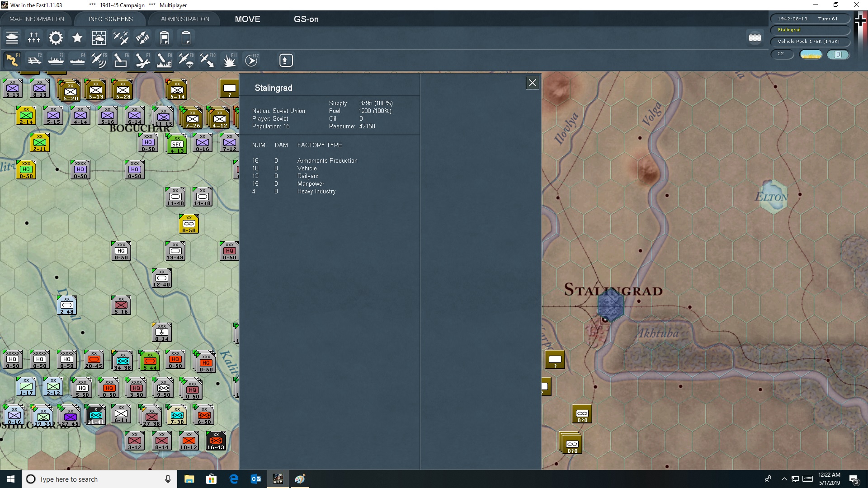This screenshot has width=868, height=488.
Task: Click the Railyard factory row
Action: (285, 176)
